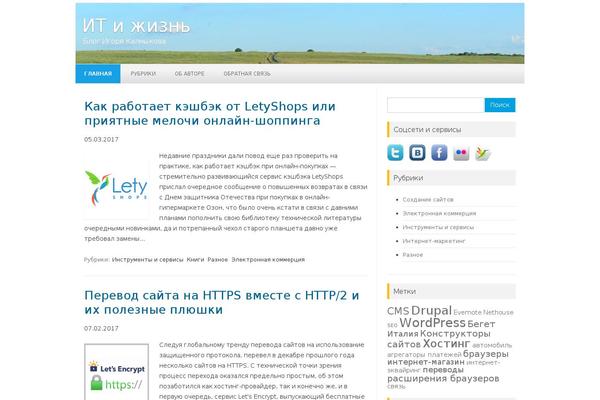Viewport: 600px width, 400px height.
Task: Open sidebar rubric Разное
Action: click(413, 255)
